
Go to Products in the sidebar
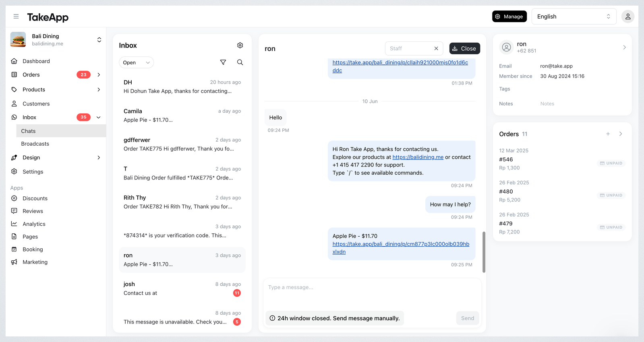click(x=34, y=90)
